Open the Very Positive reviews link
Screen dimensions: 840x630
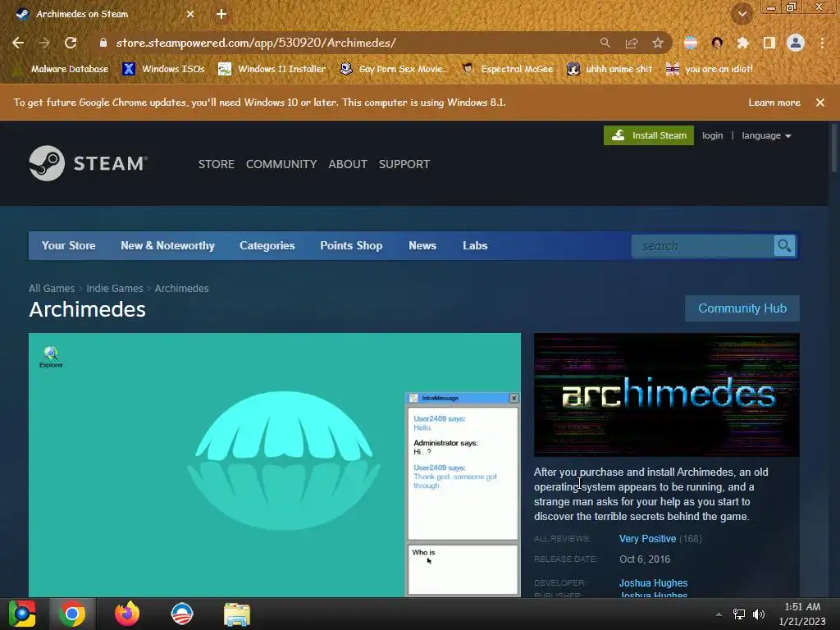648,538
